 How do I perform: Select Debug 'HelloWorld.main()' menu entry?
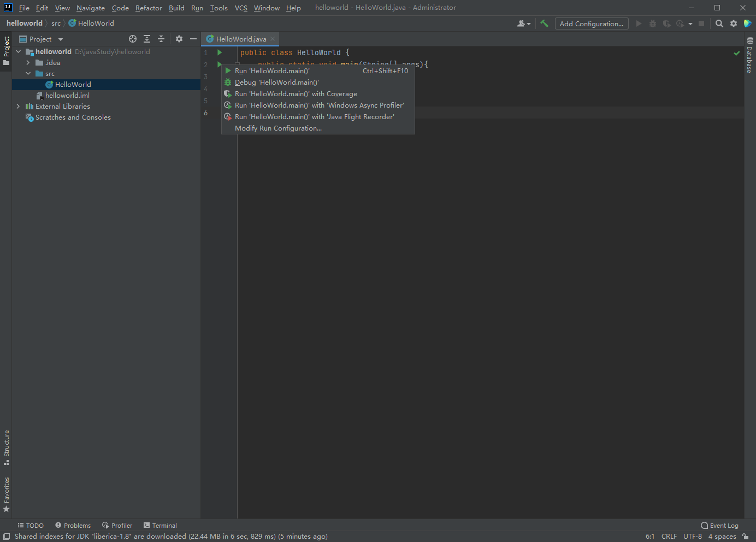point(318,83)
